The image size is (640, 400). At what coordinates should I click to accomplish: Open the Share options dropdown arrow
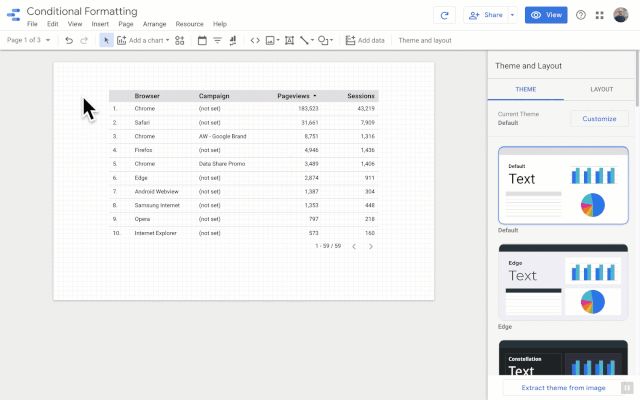[512, 16]
